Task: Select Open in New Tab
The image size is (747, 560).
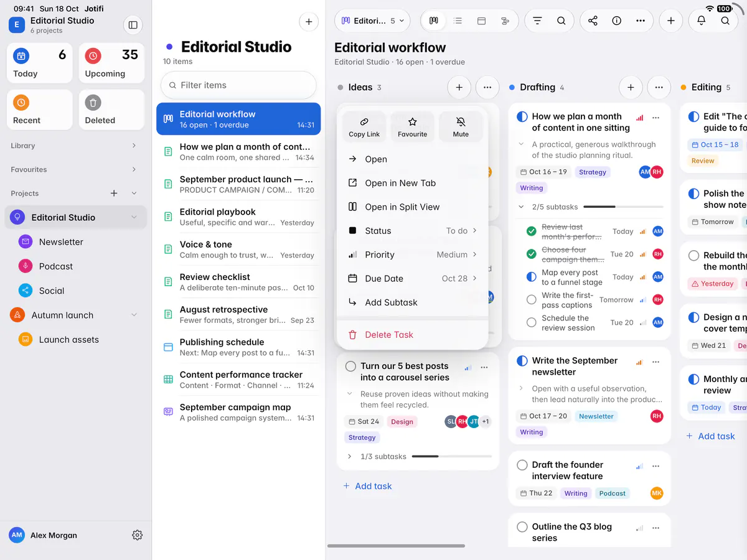Action: [x=413, y=183]
